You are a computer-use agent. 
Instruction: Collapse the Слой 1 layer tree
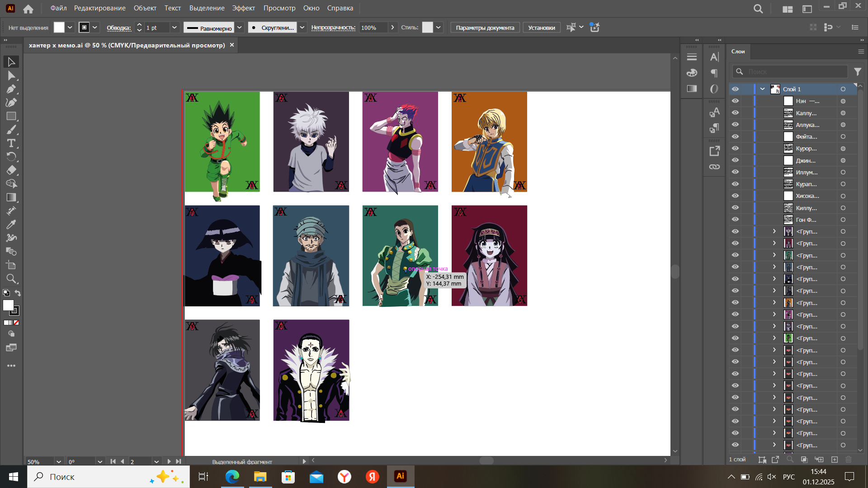coord(763,89)
